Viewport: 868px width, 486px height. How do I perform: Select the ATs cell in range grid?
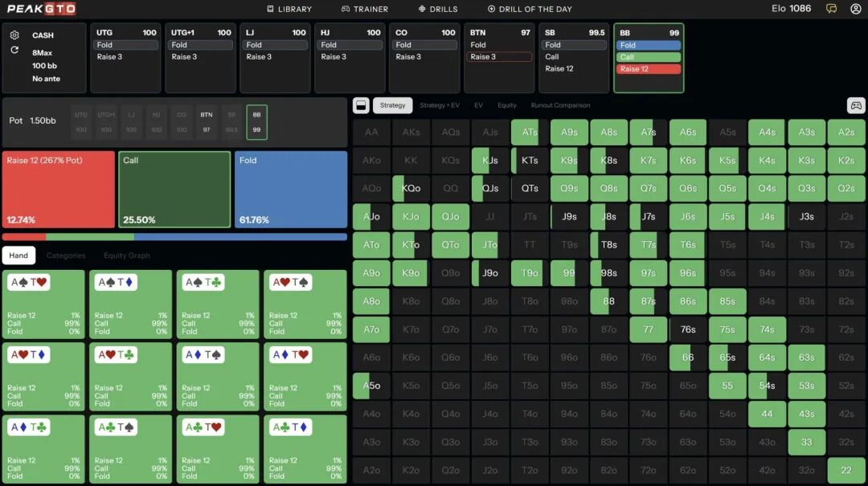(530, 133)
